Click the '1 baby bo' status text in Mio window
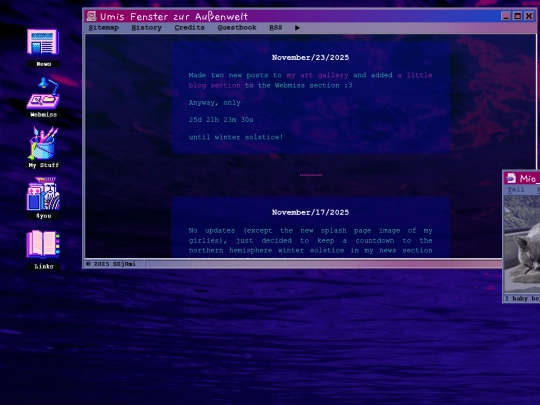 (x=522, y=298)
